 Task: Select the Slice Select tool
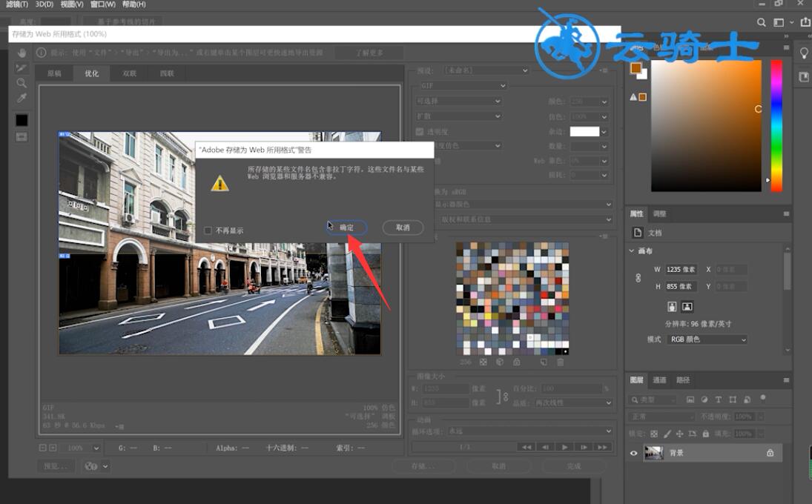pyautogui.click(x=22, y=67)
